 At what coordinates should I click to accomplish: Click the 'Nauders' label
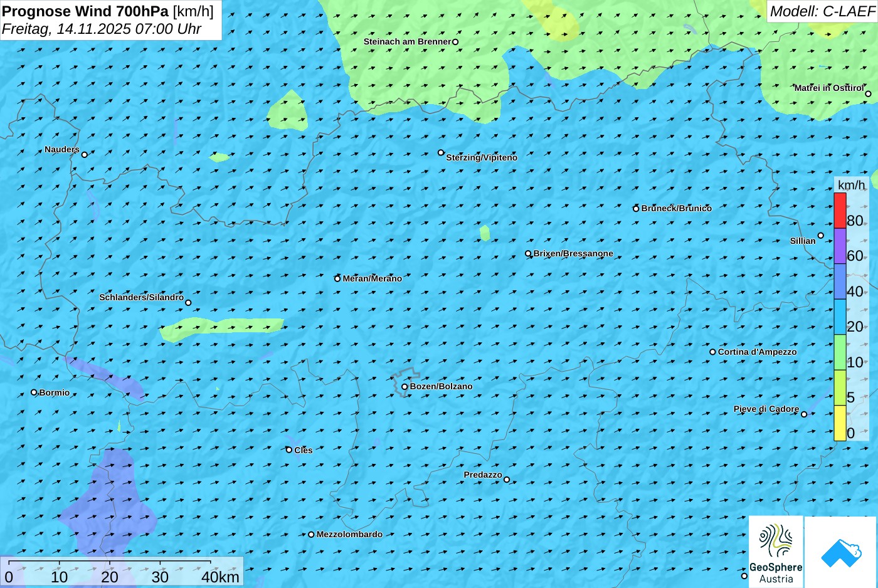coord(62,149)
